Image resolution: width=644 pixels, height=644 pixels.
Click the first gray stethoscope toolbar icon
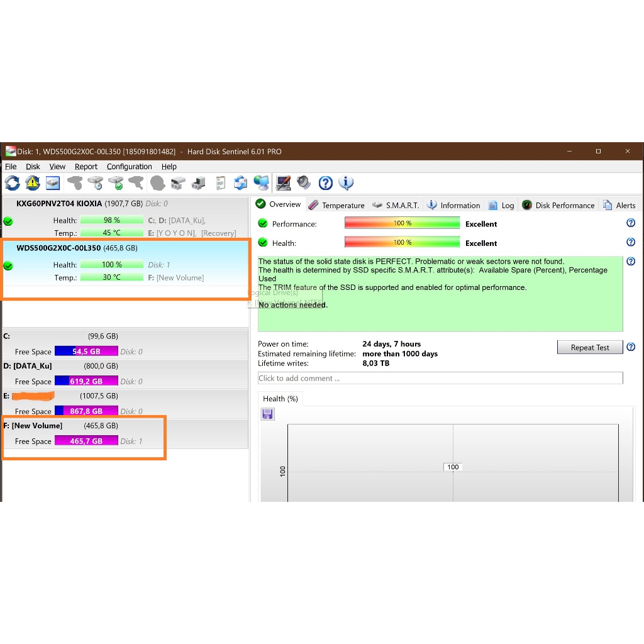[75, 183]
